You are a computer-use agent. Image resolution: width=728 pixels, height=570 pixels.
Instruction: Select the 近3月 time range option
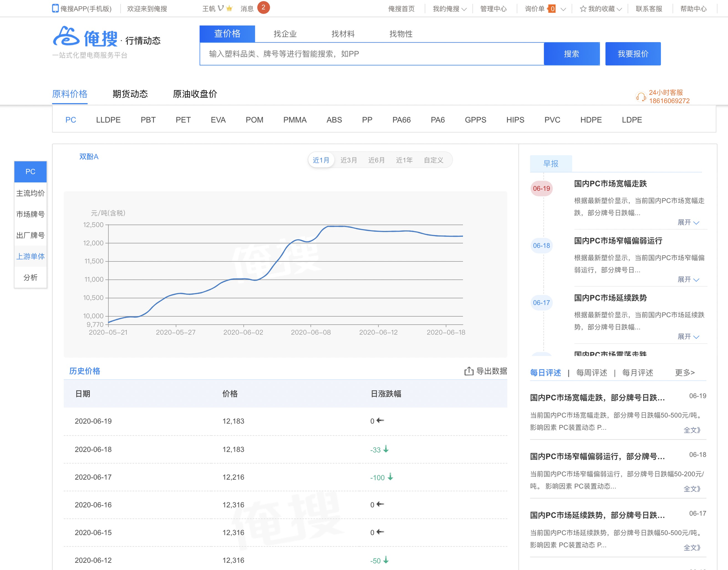(x=348, y=160)
